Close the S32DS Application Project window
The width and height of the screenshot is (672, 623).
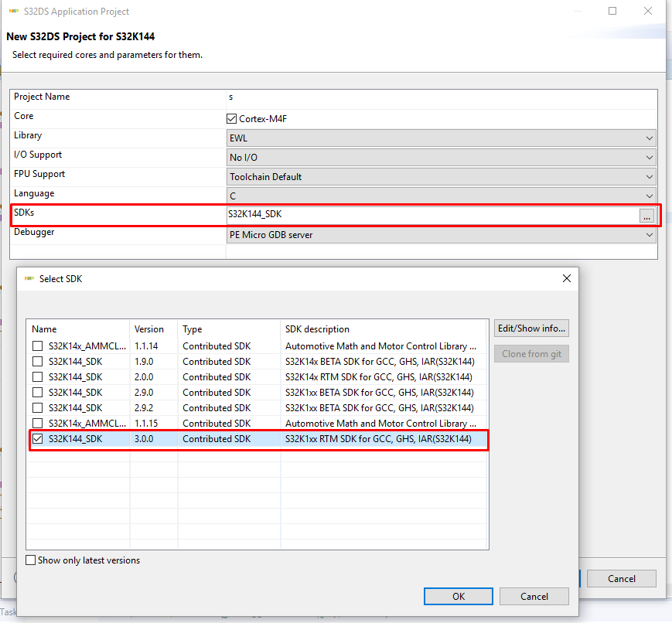[x=648, y=11]
